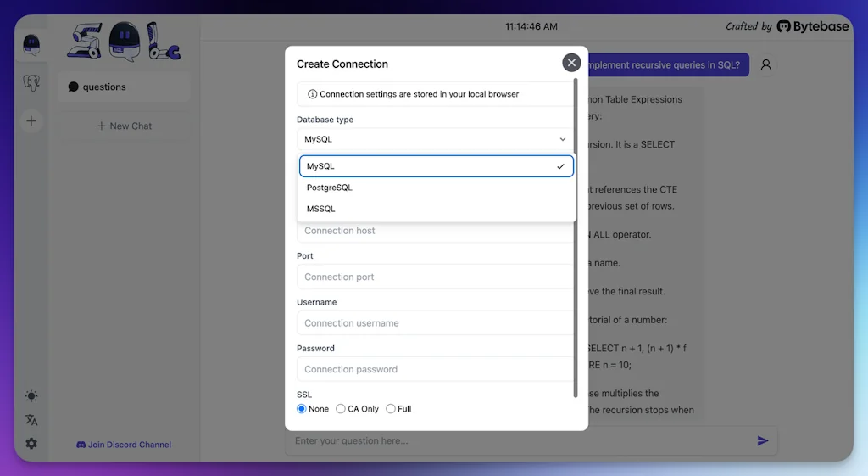Click the dialog's vertical scrollbar
The height and width of the screenshot is (476, 868).
(576, 238)
